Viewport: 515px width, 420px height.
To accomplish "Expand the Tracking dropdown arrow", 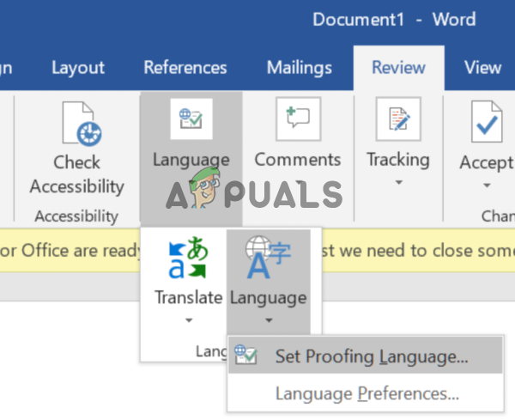I will tap(399, 182).
